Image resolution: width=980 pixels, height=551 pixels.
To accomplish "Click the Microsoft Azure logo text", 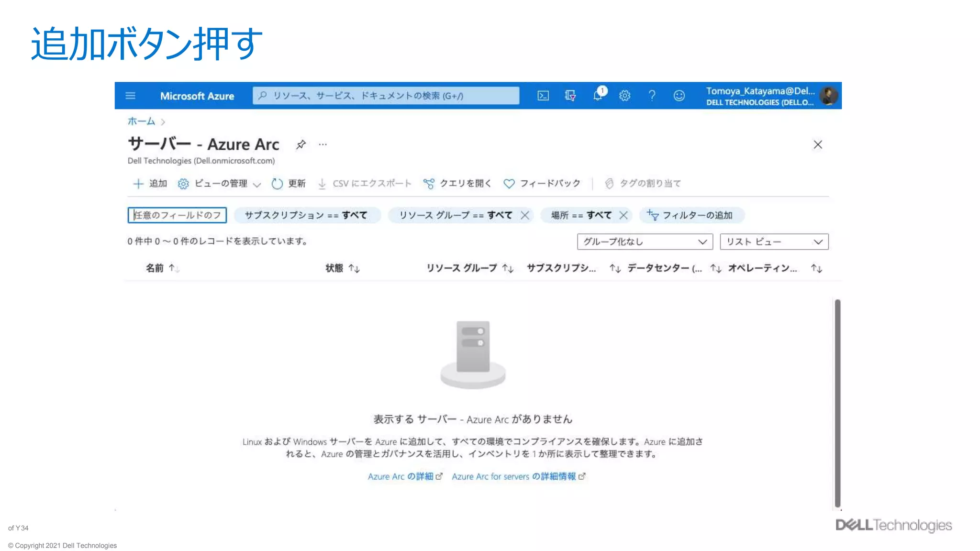I will 197,96.
